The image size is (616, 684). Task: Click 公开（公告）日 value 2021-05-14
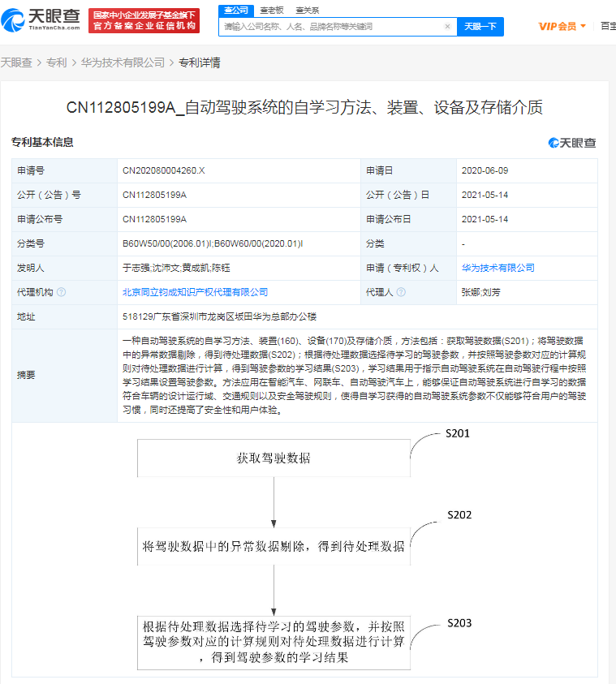485,195
